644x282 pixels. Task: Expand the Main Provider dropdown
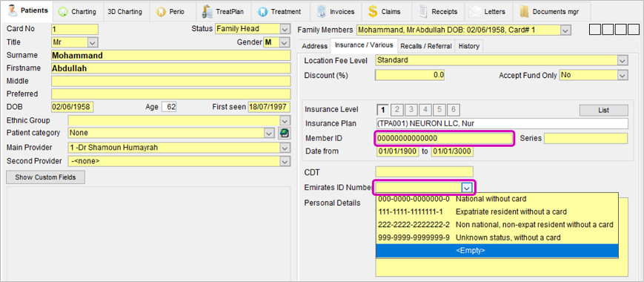[285, 148]
